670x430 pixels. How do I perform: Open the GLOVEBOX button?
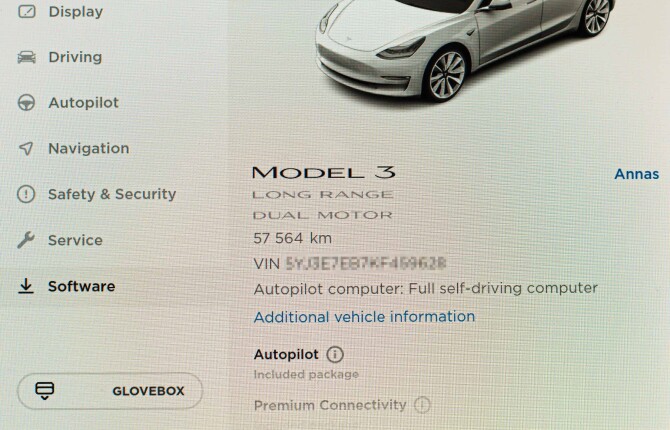point(110,391)
